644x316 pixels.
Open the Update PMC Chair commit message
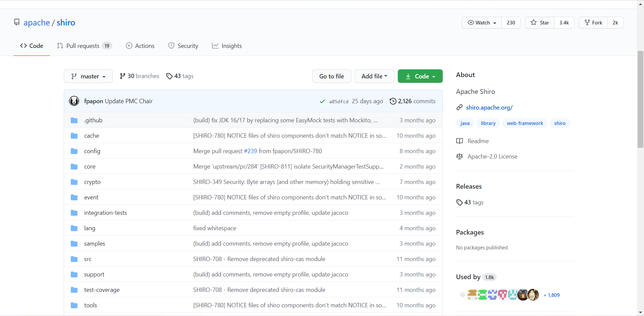pyautogui.click(x=129, y=101)
